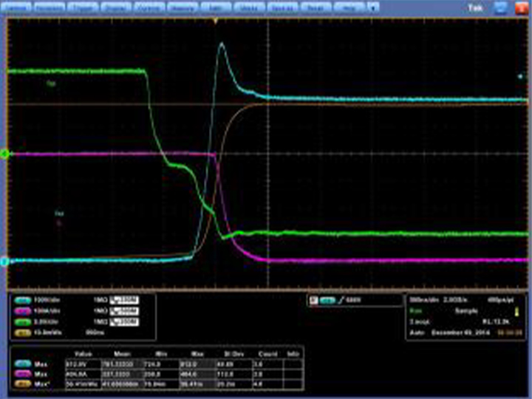This screenshot has width=532, height=399.
Task: Click the cyan measurement's St Dev cell
Action: [x=233, y=364]
